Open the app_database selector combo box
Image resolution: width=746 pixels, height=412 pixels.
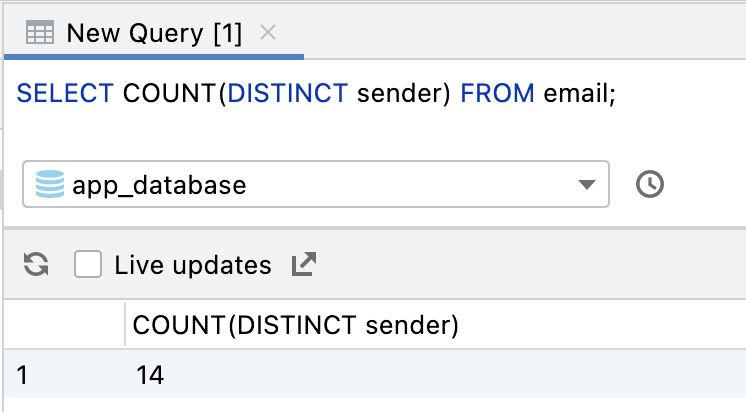300,185
